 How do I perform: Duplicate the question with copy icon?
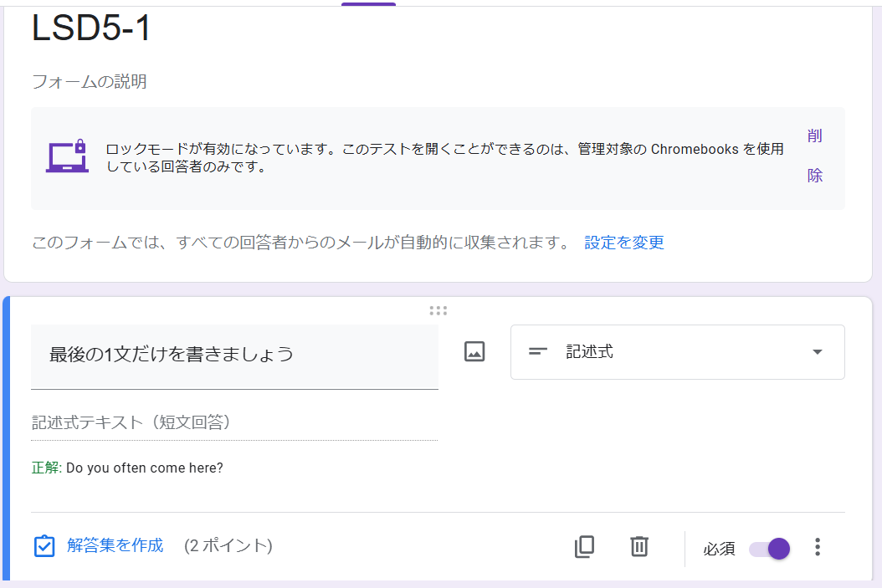tap(584, 546)
